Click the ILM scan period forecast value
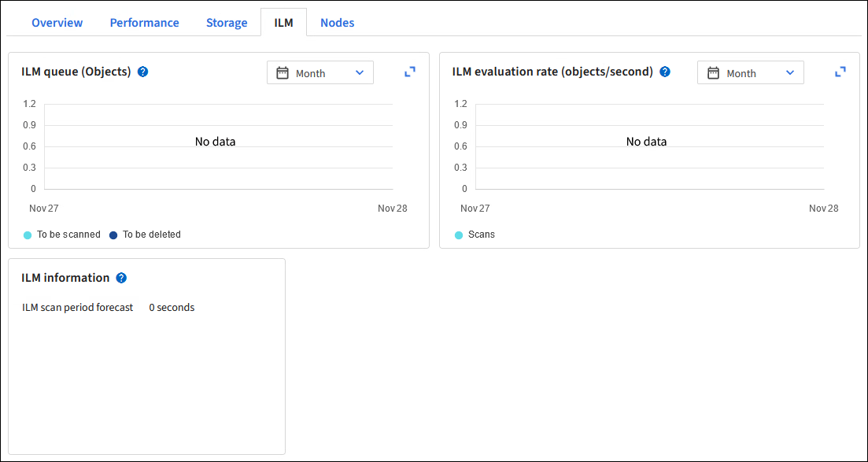 [172, 308]
